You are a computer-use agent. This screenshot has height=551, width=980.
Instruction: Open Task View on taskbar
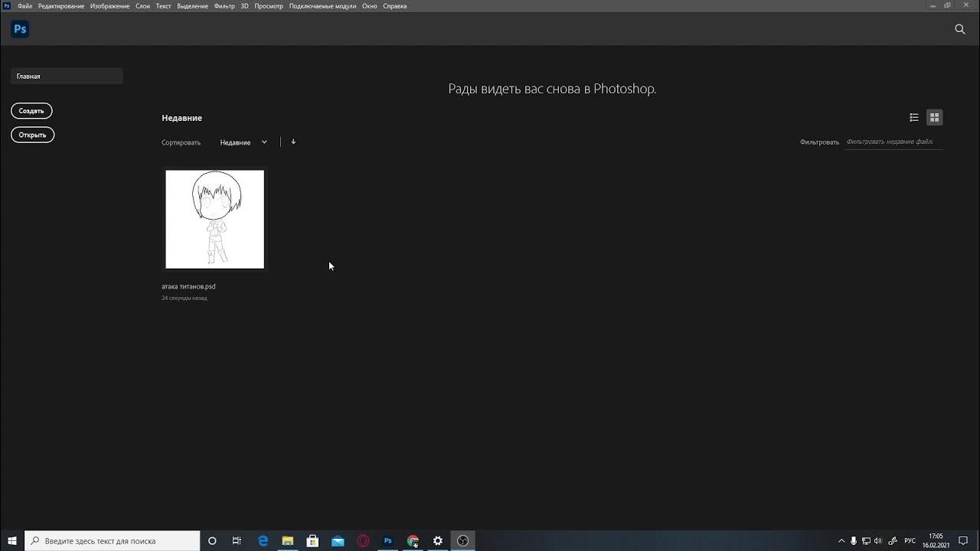click(237, 540)
